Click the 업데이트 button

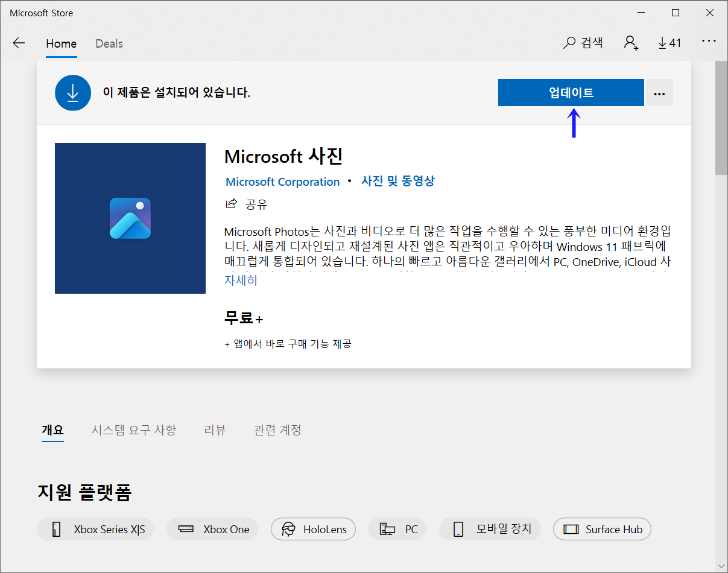(571, 93)
